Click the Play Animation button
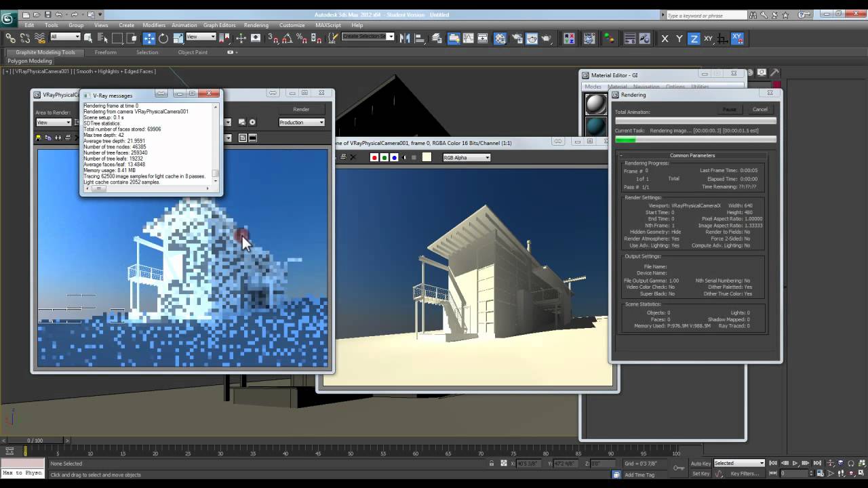The image size is (868, 488). click(795, 463)
